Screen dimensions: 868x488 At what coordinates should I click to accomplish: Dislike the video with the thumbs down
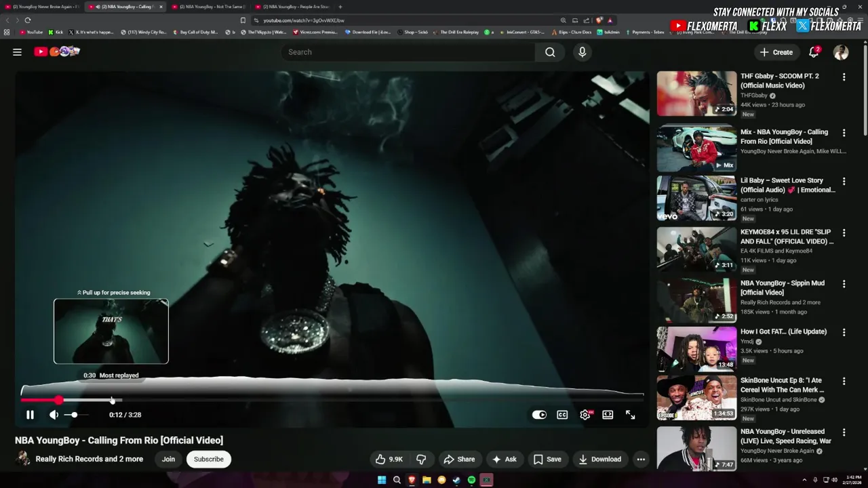tap(421, 459)
